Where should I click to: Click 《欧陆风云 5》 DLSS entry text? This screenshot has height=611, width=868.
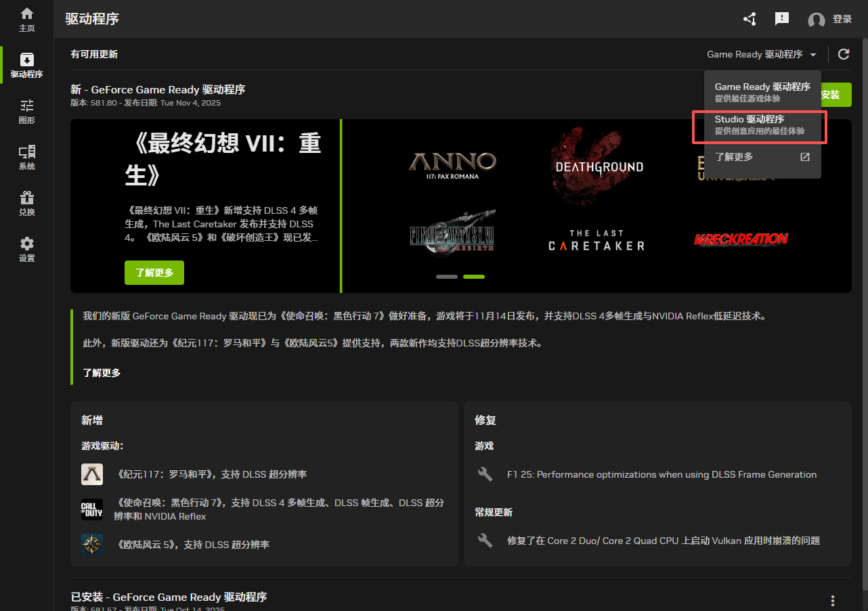click(192, 545)
